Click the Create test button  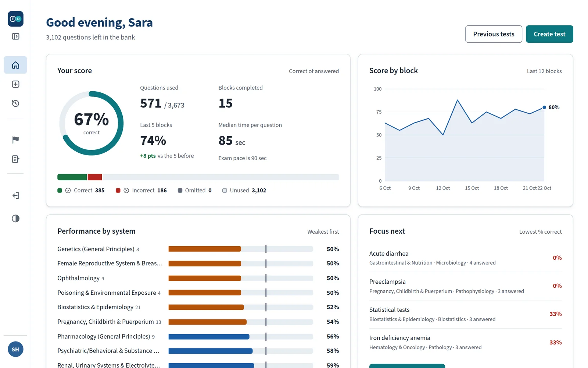(x=549, y=34)
